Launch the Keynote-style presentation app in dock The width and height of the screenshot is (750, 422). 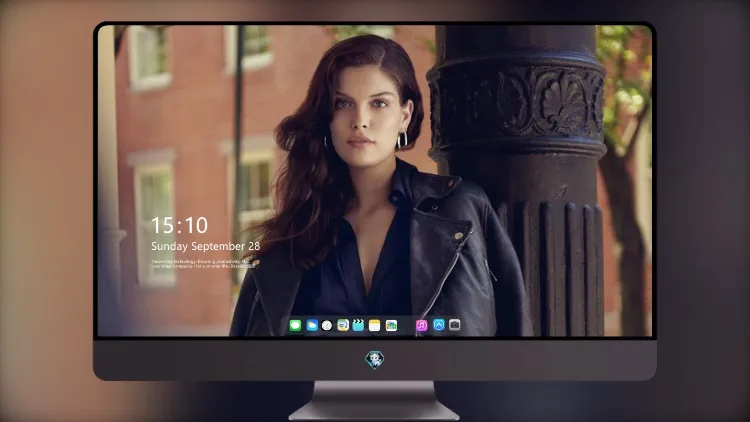pyautogui.click(x=343, y=325)
